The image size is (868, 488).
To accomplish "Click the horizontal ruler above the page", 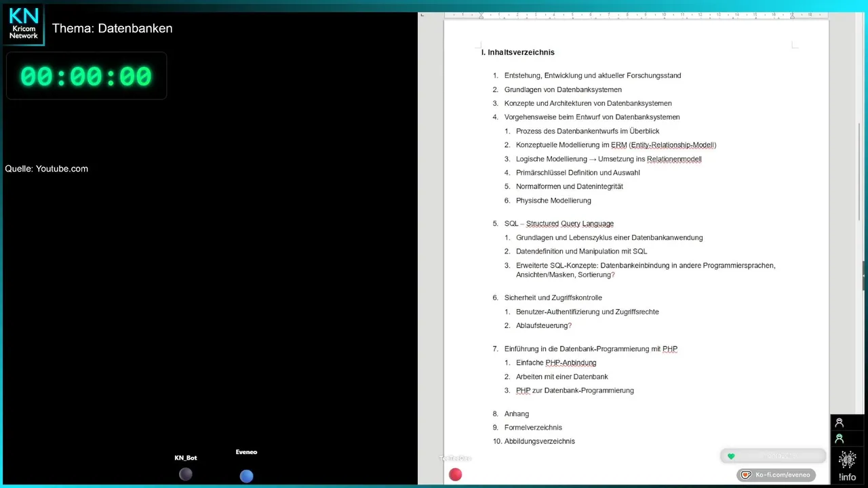I will click(636, 15).
